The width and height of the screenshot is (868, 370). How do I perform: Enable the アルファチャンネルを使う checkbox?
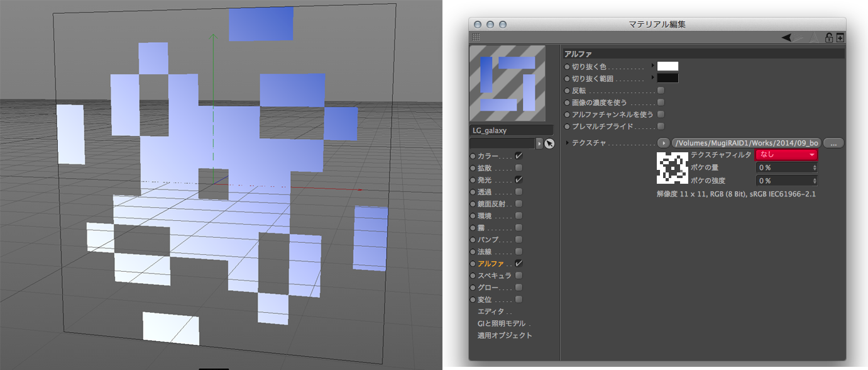coord(661,115)
